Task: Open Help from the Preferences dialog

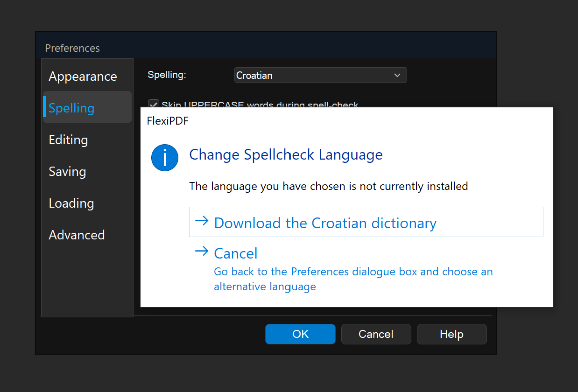Action: coord(451,334)
